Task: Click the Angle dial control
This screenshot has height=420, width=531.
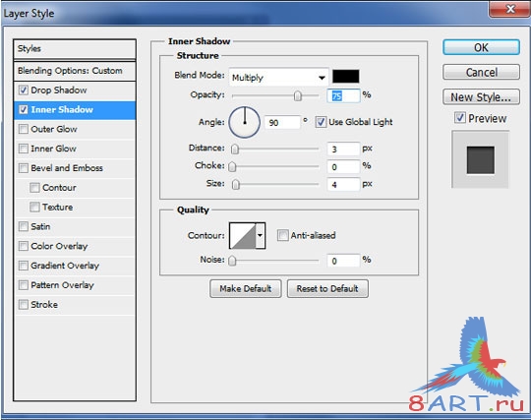Action: tap(245, 122)
